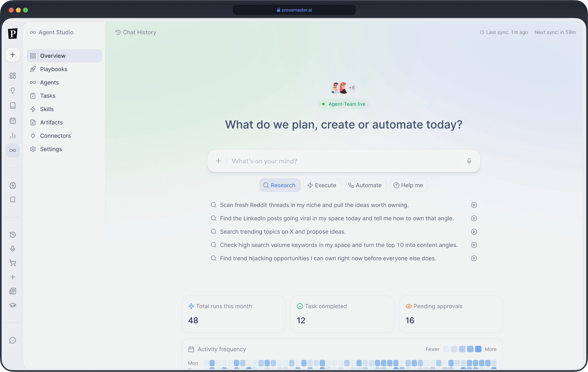
Task: Click the What's on your mind input
Action: [344, 161]
